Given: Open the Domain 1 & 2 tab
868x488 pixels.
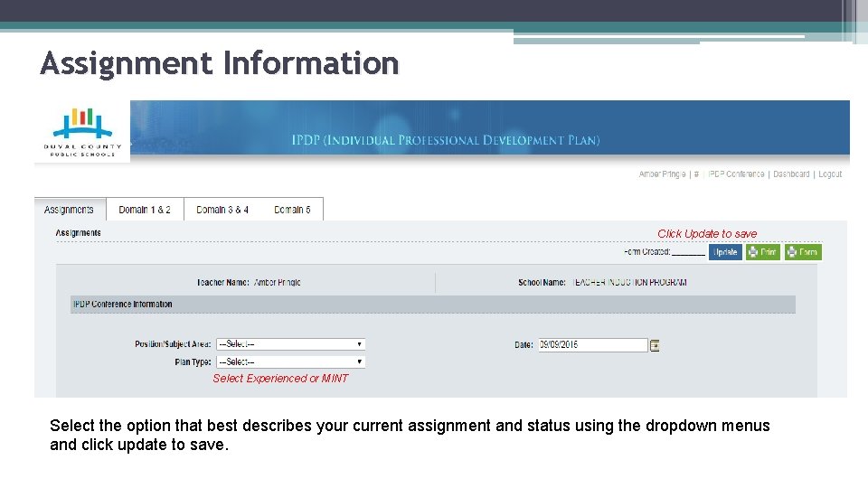Looking at the screenshot, I should [145, 210].
